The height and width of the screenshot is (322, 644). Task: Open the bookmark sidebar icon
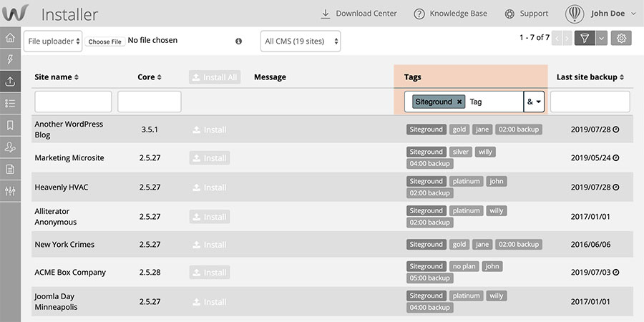pos(10,125)
